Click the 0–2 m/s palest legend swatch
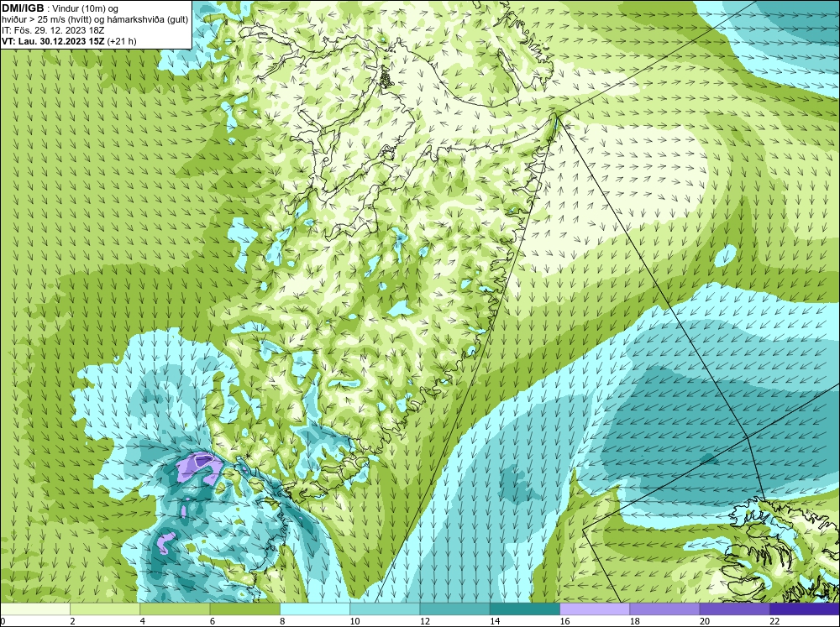The height and width of the screenshot is (627, 840). pos(34,609)
